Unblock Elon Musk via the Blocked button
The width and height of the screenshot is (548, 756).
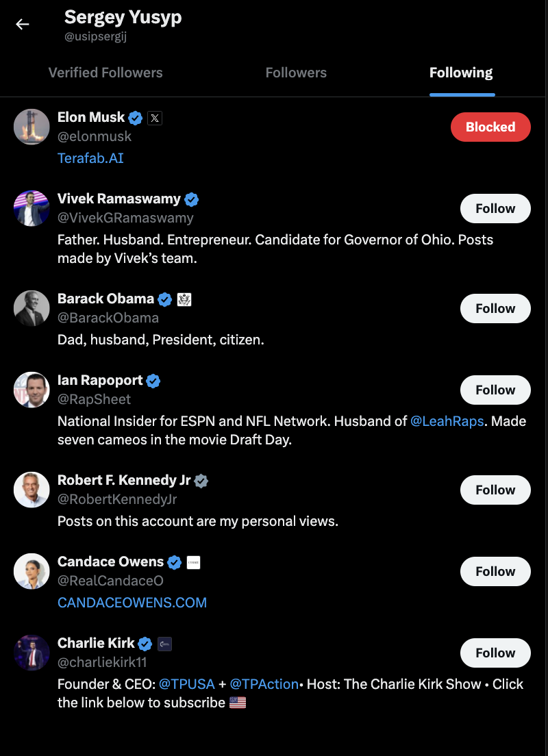click(490, 127)
